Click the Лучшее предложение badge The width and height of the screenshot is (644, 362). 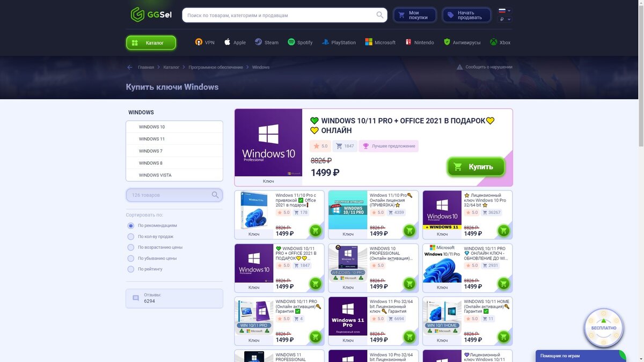point(389,146)
